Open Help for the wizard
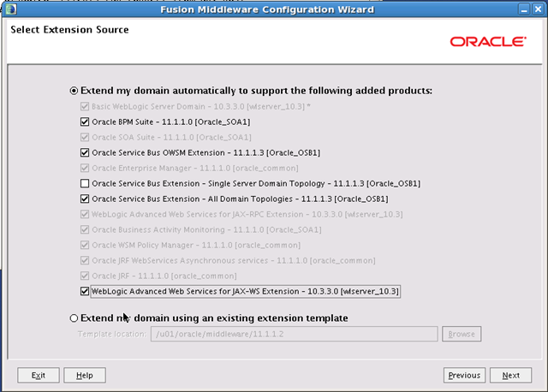Viewport: 548px width, 392px height. (x=85, y=375)
